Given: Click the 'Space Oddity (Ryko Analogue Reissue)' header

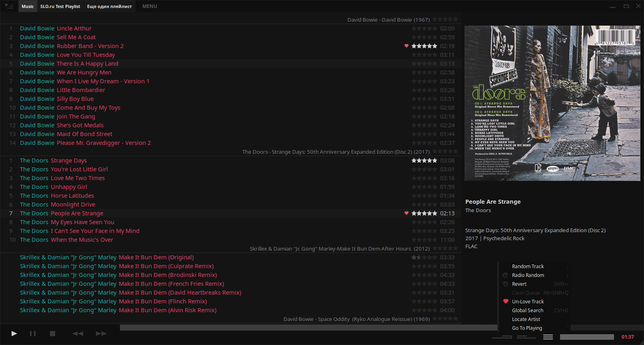Looking at the screenshot, I should [357, 319].
